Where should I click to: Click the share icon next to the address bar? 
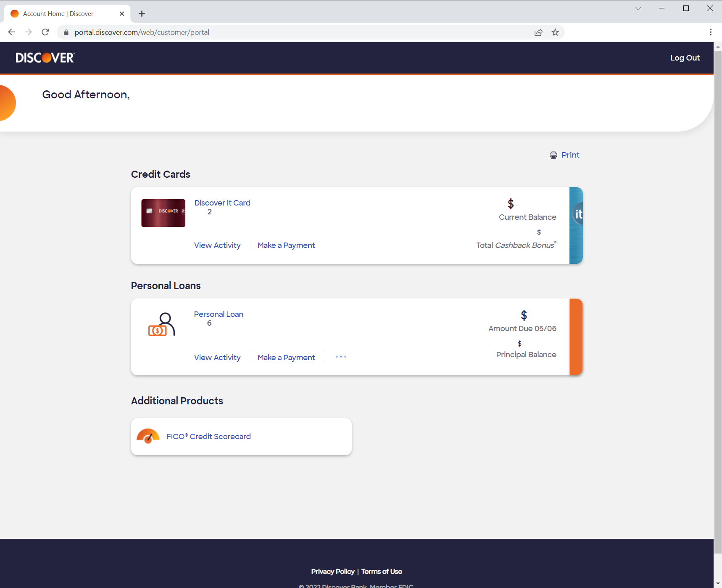coord(538,32)
